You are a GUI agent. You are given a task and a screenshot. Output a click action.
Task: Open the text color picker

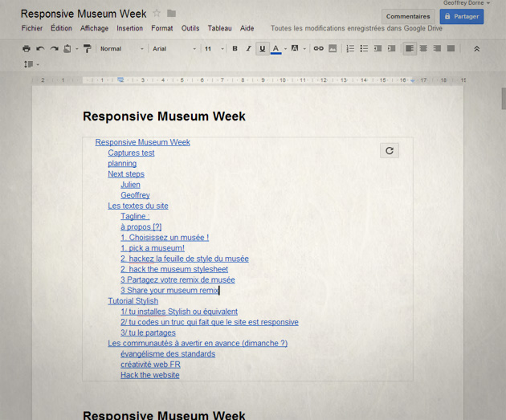coord(276,49)
